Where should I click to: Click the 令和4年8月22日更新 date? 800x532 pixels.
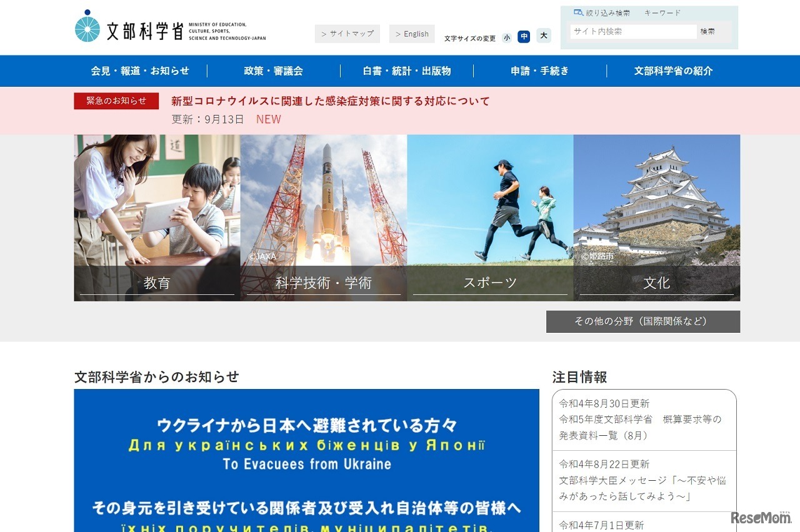pos(604,465)
